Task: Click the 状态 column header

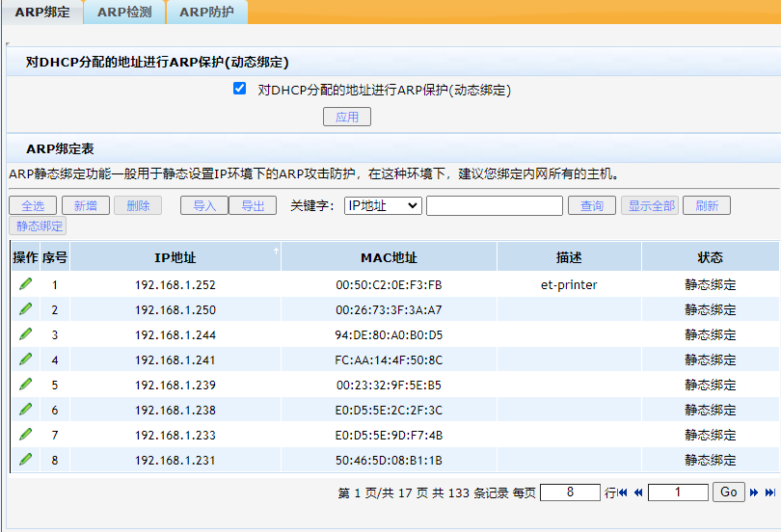Action: tap(711, 257)
